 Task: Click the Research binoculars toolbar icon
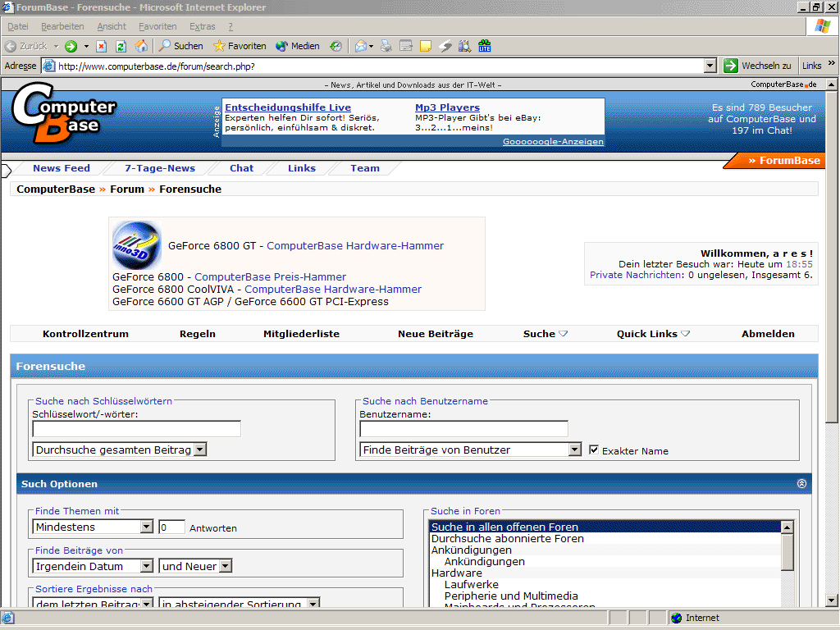[464, 46]
